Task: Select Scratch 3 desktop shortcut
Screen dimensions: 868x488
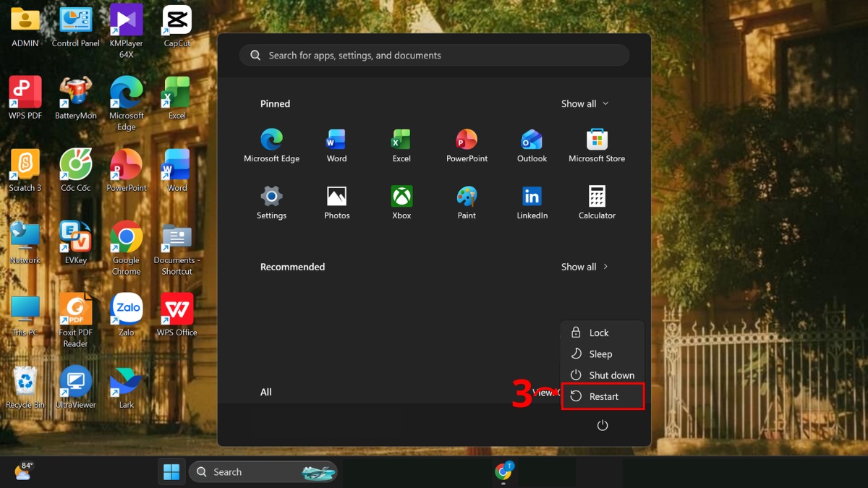Action: pyautogui.click(x=25, y=171)
